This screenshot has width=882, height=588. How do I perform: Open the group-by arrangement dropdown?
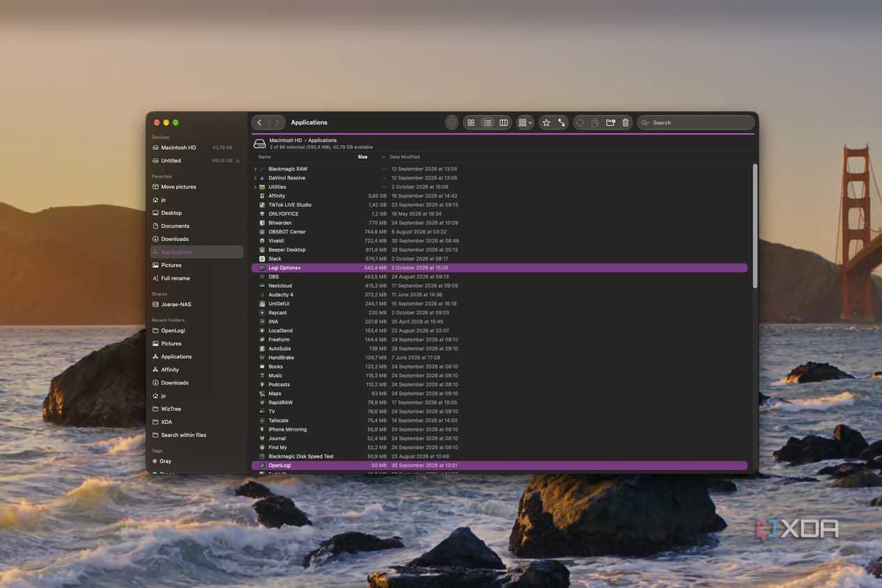tap(525, 123)
